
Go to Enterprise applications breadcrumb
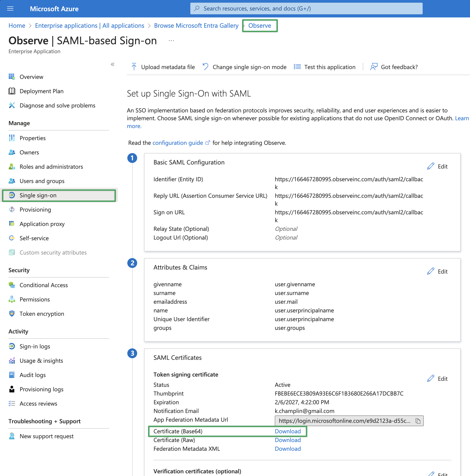89,26
